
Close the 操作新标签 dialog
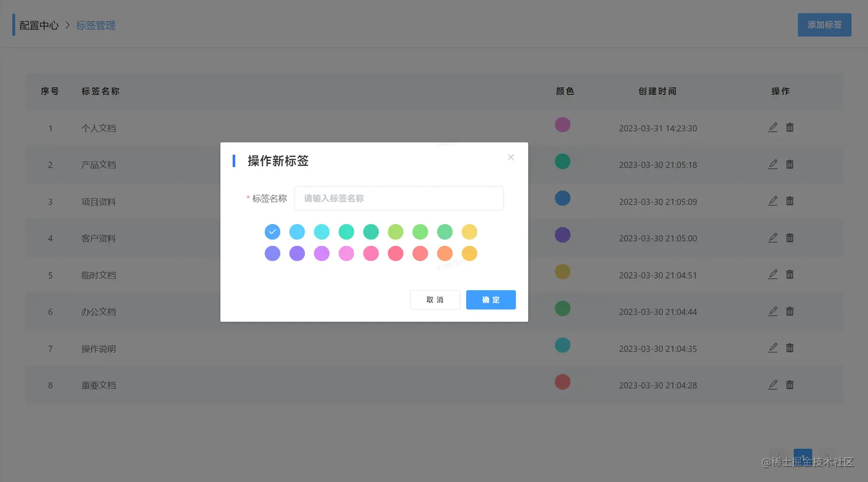point(511,157)
